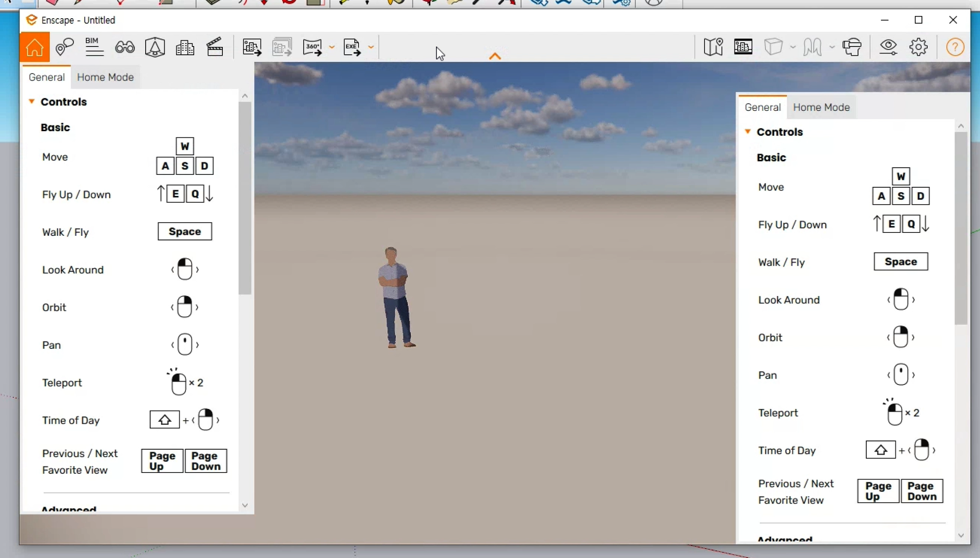
Task: Open the asset library buildings icon
Action: pos(185,47)
